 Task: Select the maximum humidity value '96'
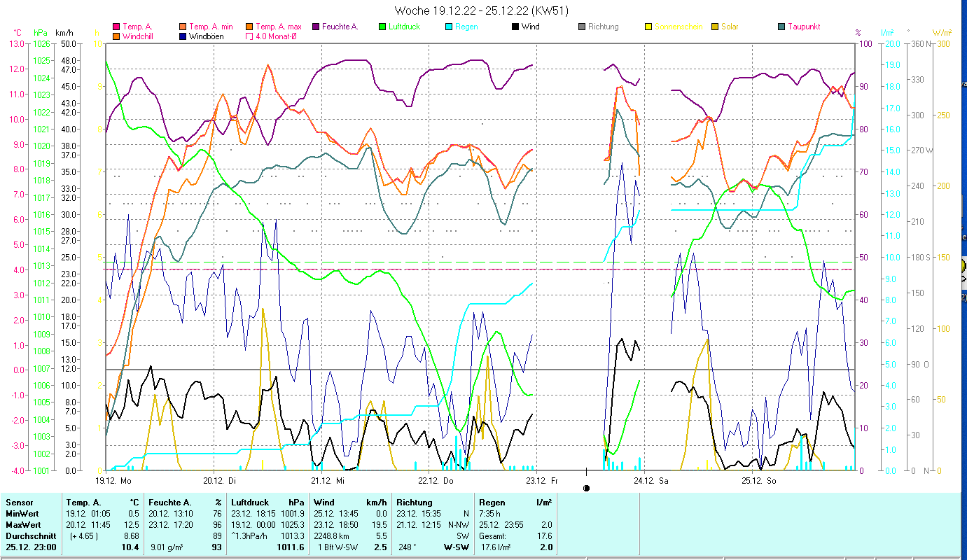pos(217,524)
